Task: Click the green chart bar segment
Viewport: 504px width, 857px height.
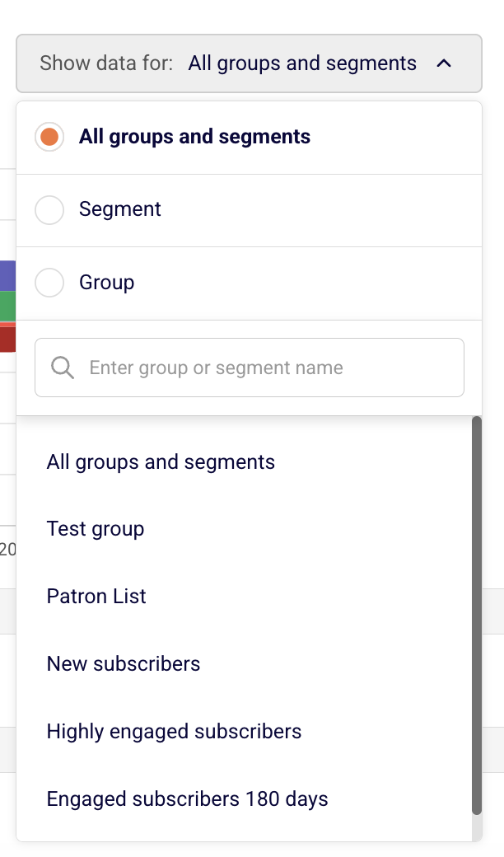Action: click(x=7, y=306)
